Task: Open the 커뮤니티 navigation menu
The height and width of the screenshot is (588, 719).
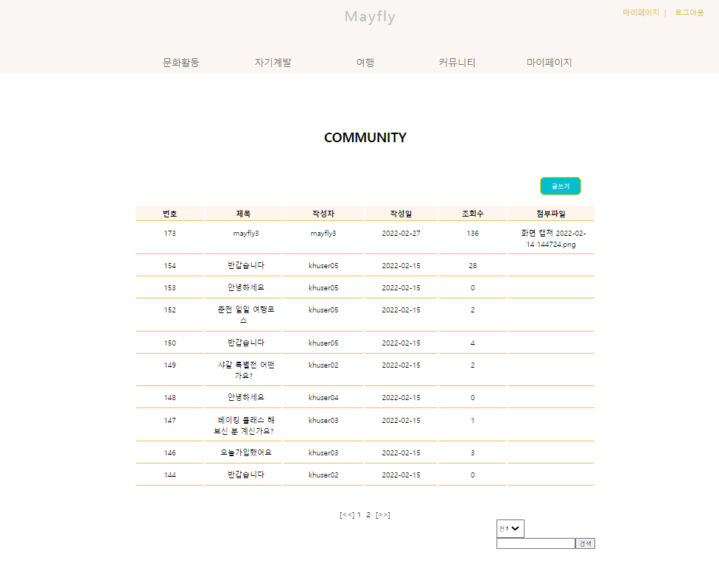Action: click(x=456, y=63)
